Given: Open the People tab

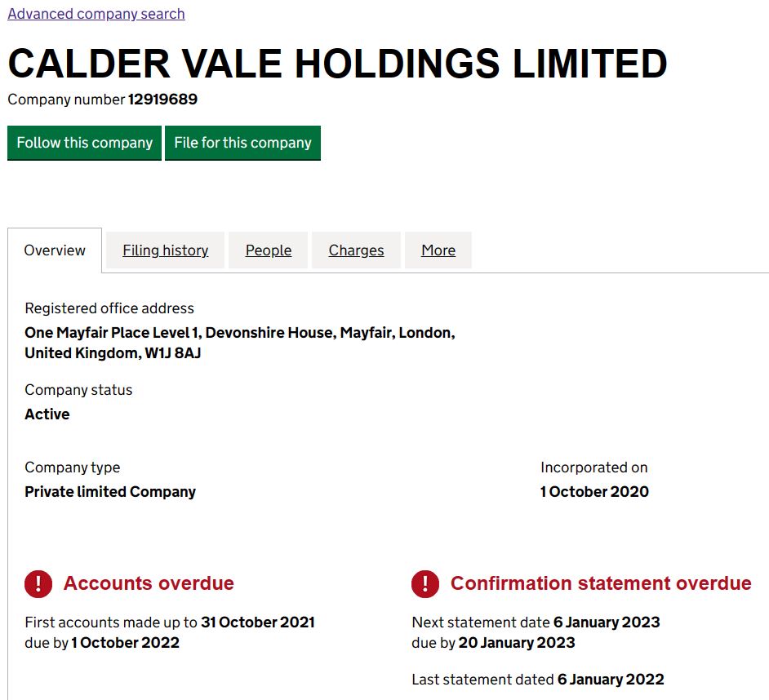Looking at the screenshot, I should tap(269, 250).
